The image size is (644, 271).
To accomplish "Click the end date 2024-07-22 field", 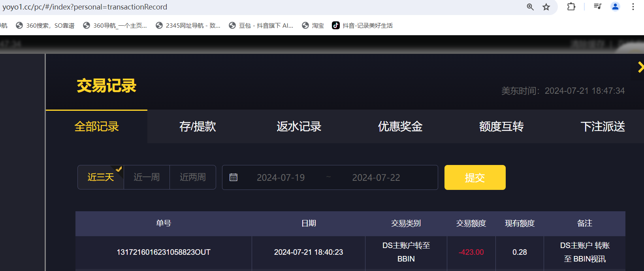I will tap(376, 178).
